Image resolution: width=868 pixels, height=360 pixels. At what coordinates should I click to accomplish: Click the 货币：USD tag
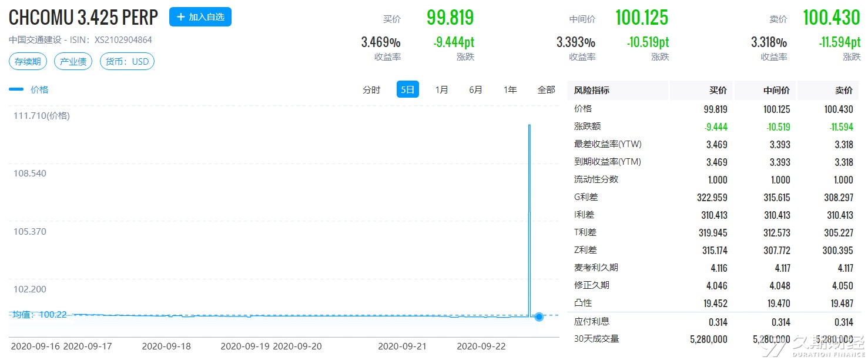tap(127, 61)
